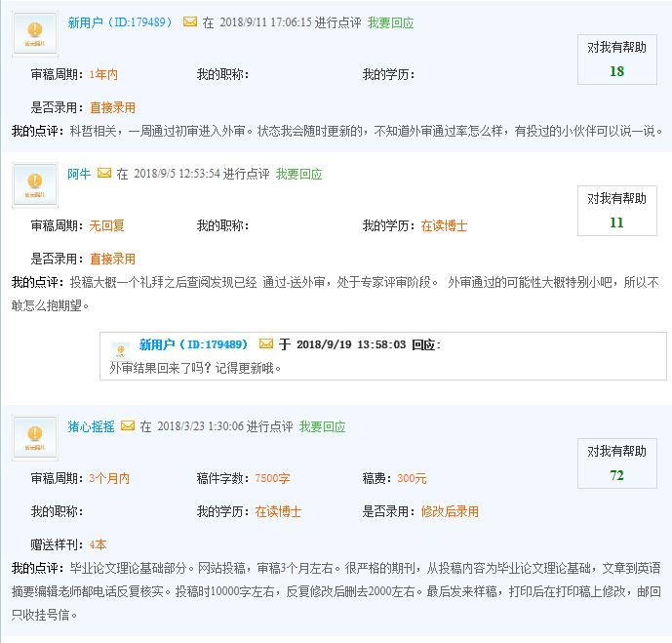This screenshot has width=672, height=643.
Task: Open avatar thumbnail of reviewer 阿牛
Action: coord(35,185)
